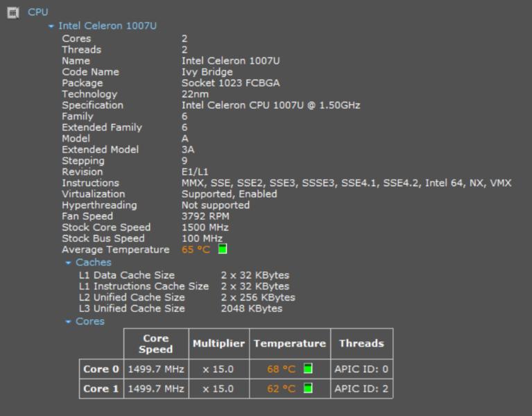Select the L3 Unified Cache value 2048 KBytes
The width and height of the screenshot is (532, 416).
coord(251,309)
